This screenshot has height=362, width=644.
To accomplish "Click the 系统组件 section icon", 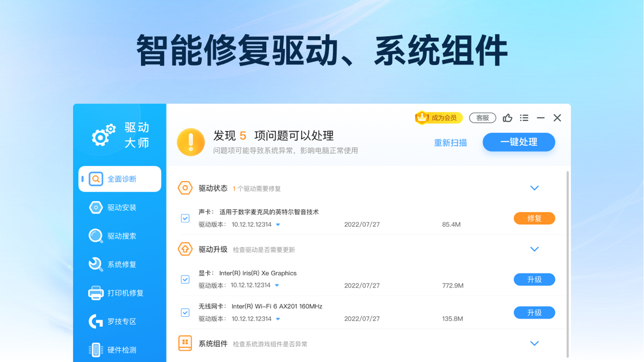I will pos(185,343).
